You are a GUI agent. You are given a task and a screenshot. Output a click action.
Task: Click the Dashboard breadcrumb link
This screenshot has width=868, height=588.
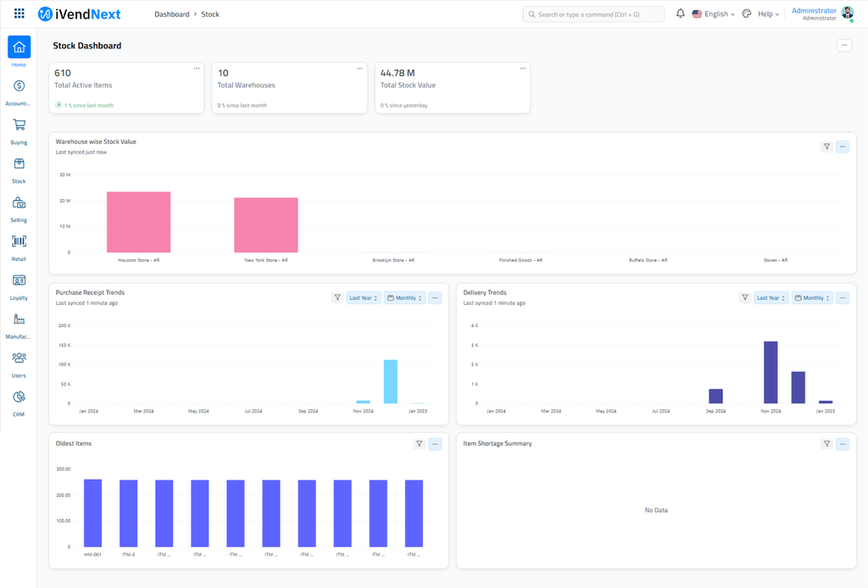click(x=171, y=14)
